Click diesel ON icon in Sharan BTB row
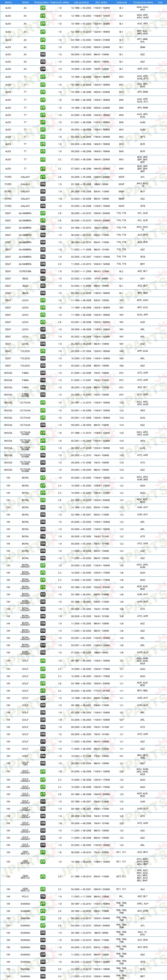Screen dimensions: 167x980 click(43, 962)
